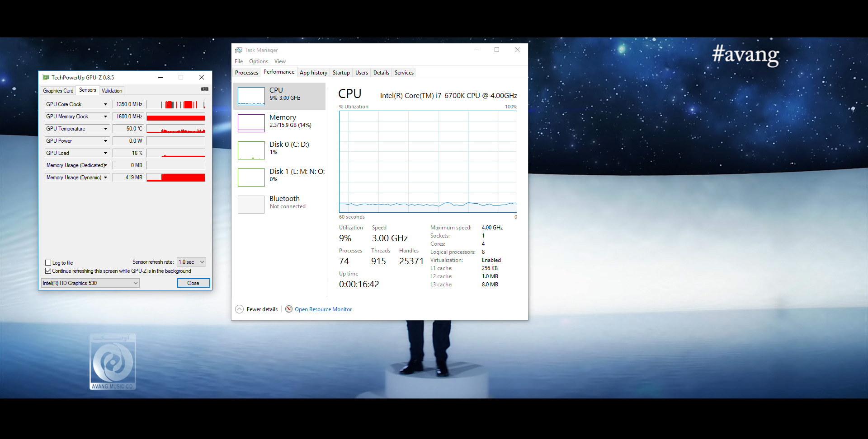
Task: Minimize the GPU-Z window
Action: pos(160,77)
